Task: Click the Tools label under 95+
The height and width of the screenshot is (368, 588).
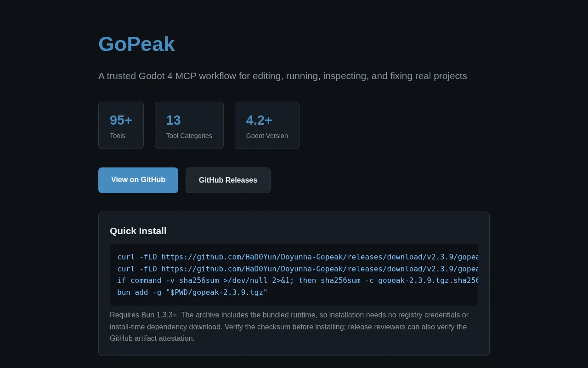Action: tap(118, 136)
